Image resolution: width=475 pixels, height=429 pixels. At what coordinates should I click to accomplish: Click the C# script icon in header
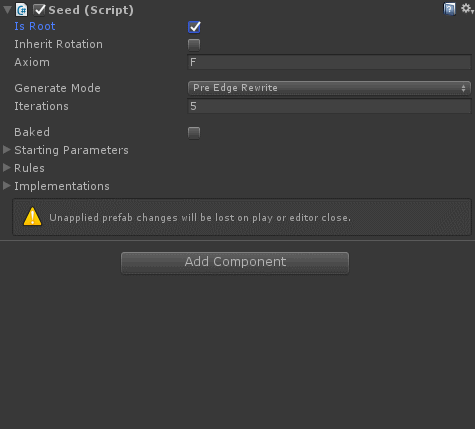tap(22, 10)
